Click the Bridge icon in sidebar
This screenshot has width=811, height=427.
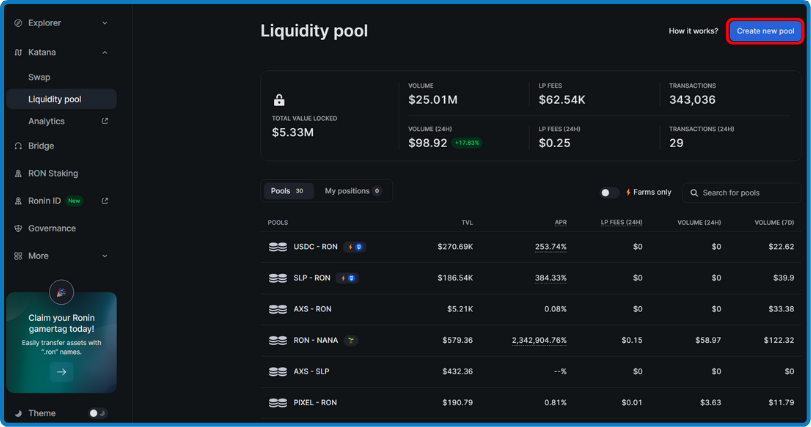click(x=18, y=146)
